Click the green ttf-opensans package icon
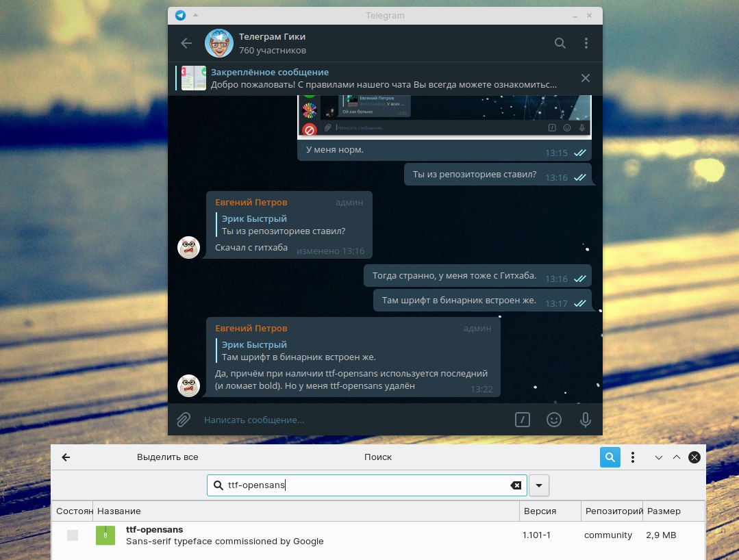Image resolution: width=739 pixels, height=560 pixels. point(105,535)
